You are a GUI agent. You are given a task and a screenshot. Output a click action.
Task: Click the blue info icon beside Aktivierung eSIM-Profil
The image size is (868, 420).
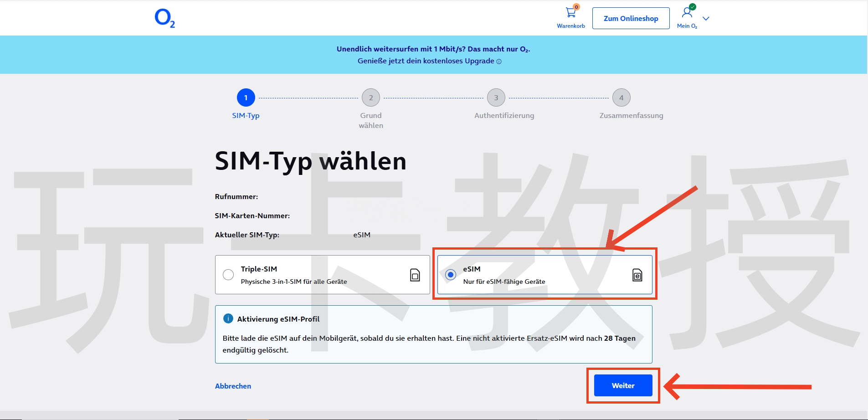pyautogui.click(x=228, y=319)
